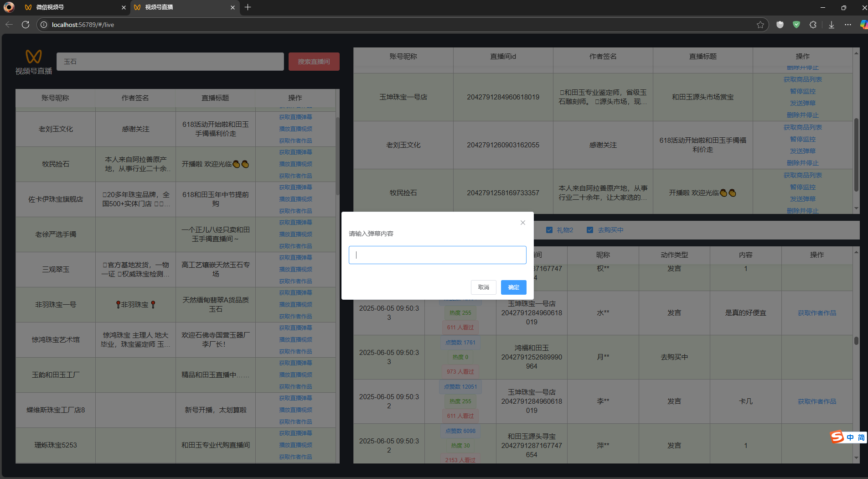Open the browser extensions puzzle icon
Screen dimensions: 868x479
point(813,25)
